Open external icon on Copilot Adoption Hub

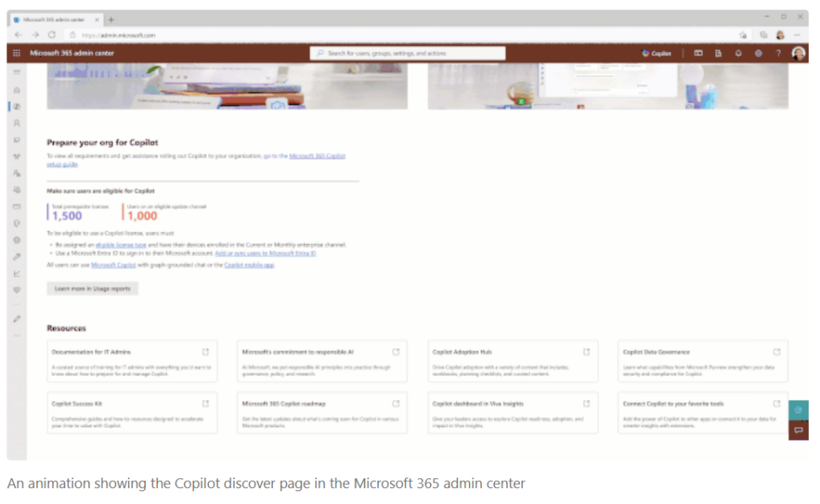click(x=586, y=352)
